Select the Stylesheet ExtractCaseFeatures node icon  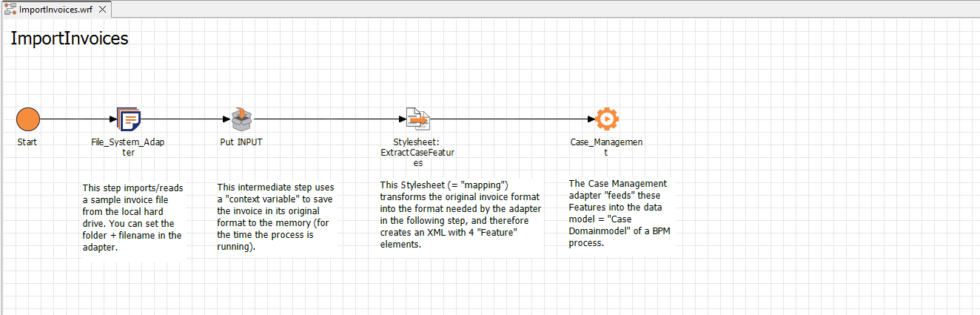tap(417, 119)
